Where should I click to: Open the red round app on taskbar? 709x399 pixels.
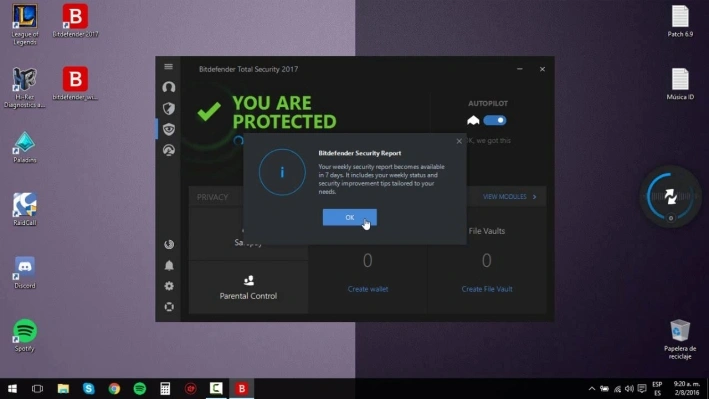(x=191, y=389)
